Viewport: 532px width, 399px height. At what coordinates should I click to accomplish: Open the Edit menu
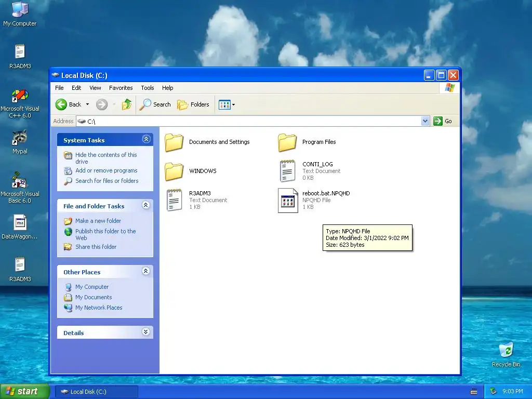click(76, 88)
